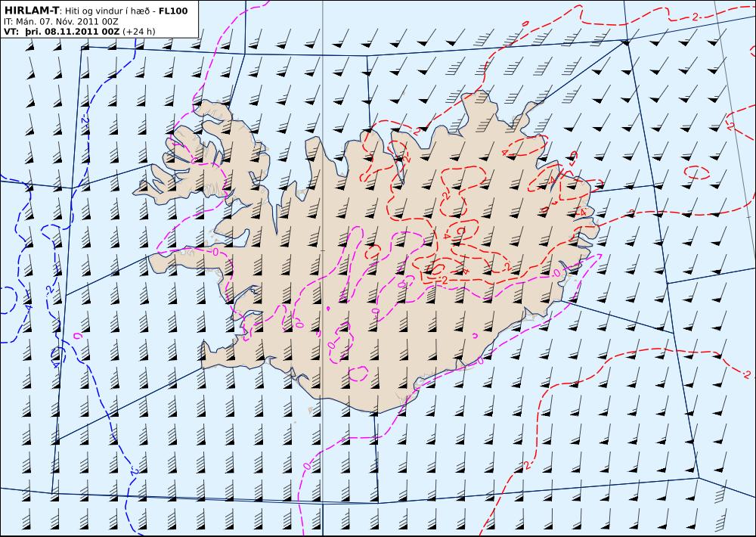Select the FL100 flight level label

(x=173, y=11)
